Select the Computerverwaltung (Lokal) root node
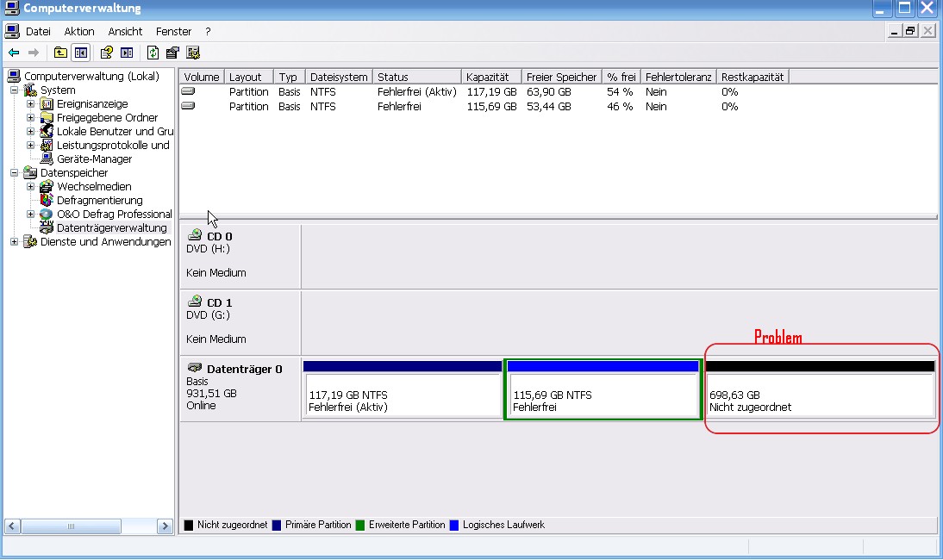943x560 pixels. pyautogui.click(x=91, y=77)
